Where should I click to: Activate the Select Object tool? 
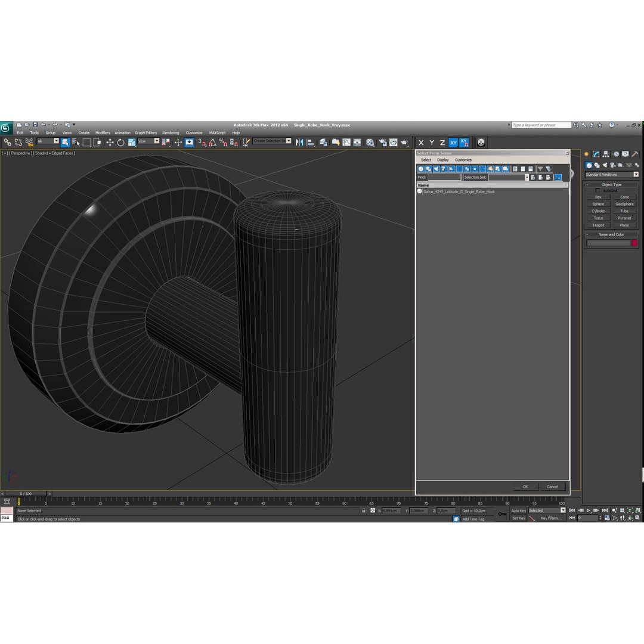tap(65, 143)
